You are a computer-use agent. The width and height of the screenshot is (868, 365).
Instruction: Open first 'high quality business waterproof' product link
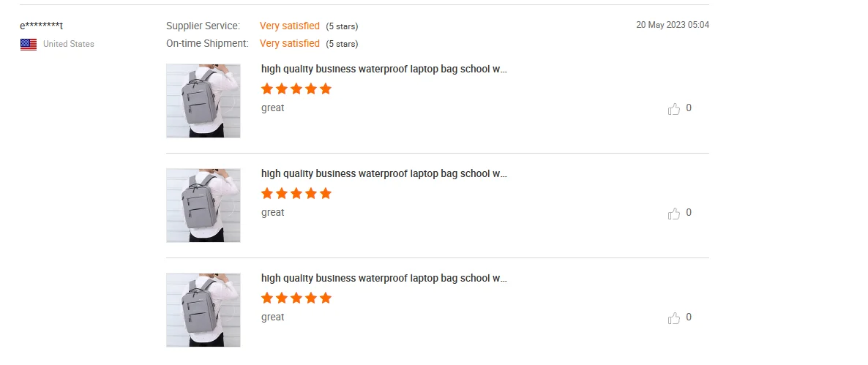[x=384, y=69]
